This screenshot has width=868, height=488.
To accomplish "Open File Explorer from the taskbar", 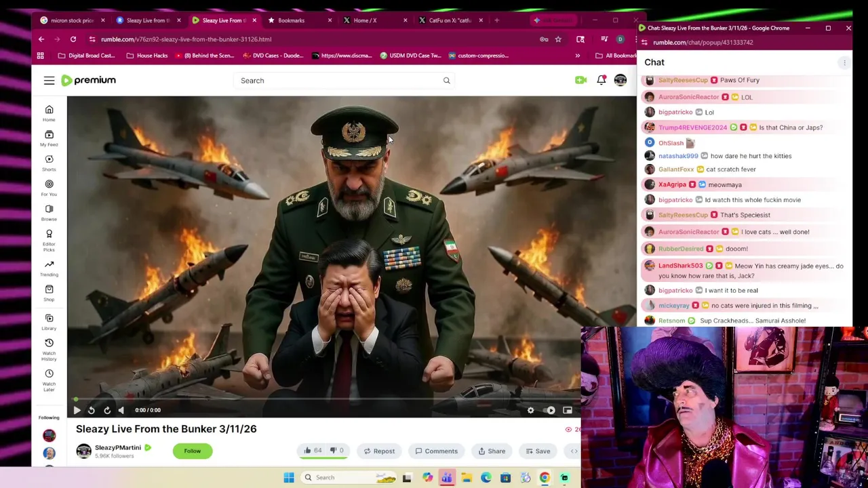I will point(467,478).
